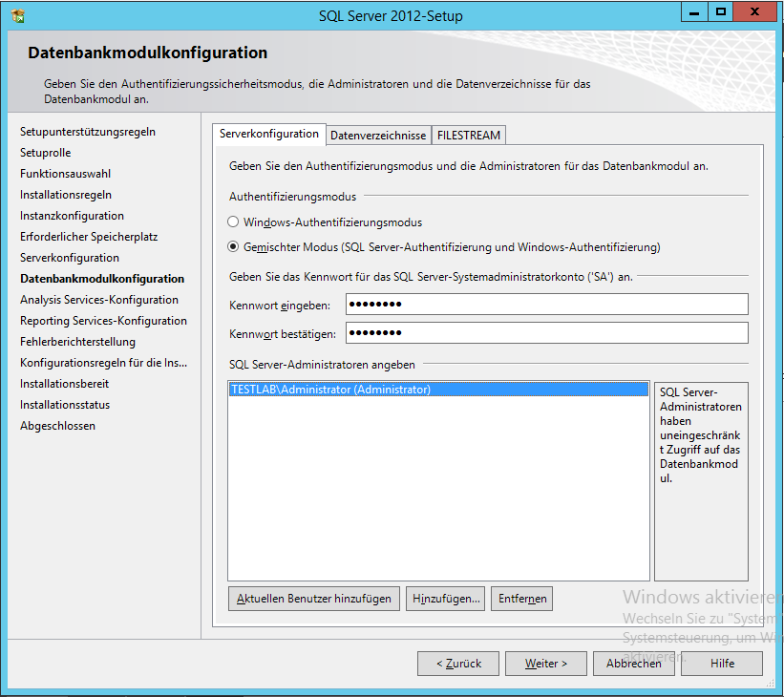Proceed with the Weiter button
This screenshot has height=697, width=784.
point(546,664)
